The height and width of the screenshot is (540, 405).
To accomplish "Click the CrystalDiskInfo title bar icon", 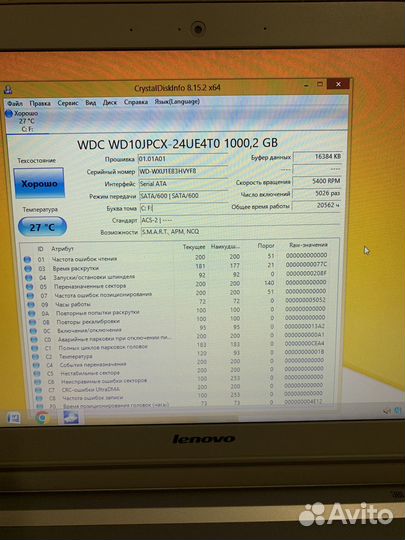I will tap(8, 90).
